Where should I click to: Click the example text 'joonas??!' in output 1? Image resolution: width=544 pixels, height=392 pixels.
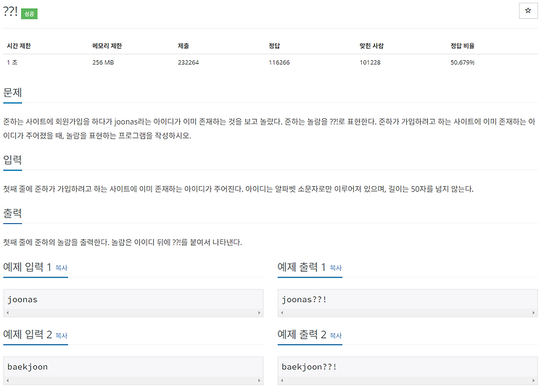304,299
